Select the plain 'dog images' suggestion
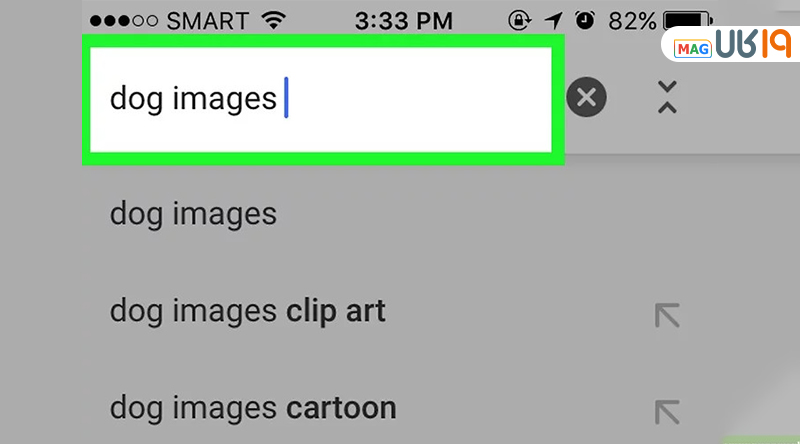This screenshot has height=444, width=800. coord(193,213)
